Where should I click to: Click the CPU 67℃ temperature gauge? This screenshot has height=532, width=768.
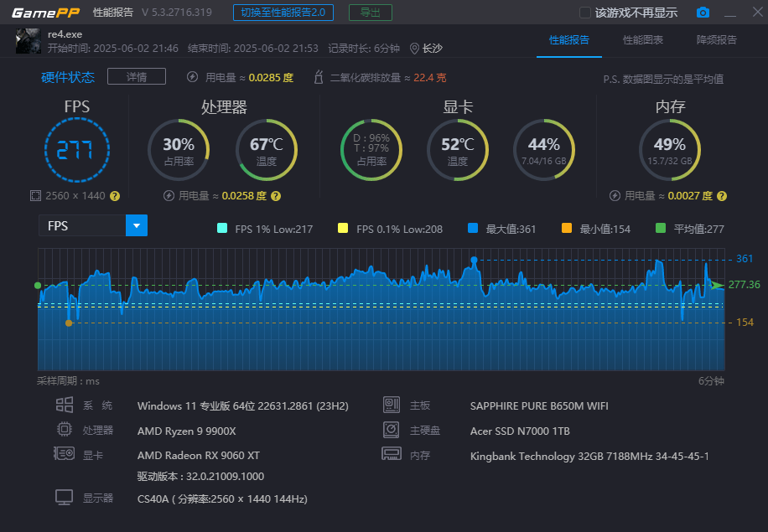[x=267, y=150]
